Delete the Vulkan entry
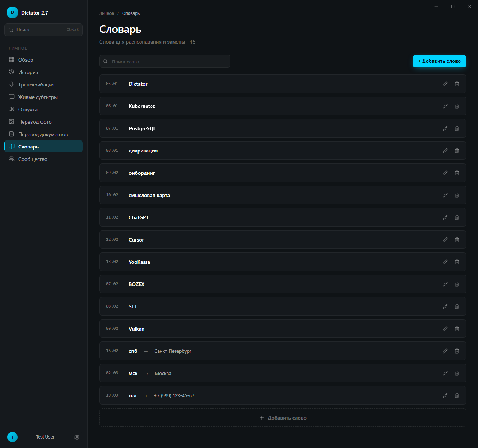478x448 pixels. click(457, 329)
